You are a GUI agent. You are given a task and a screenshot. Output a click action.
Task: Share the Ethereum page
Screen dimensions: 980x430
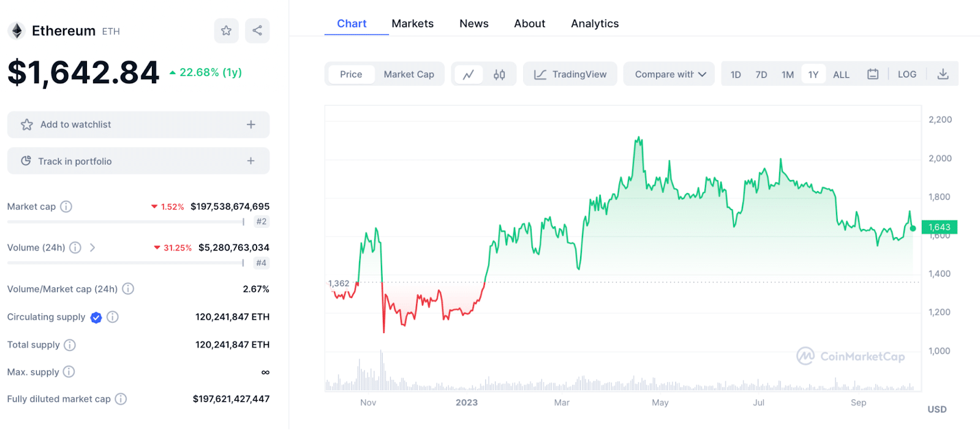coord(257,30)
